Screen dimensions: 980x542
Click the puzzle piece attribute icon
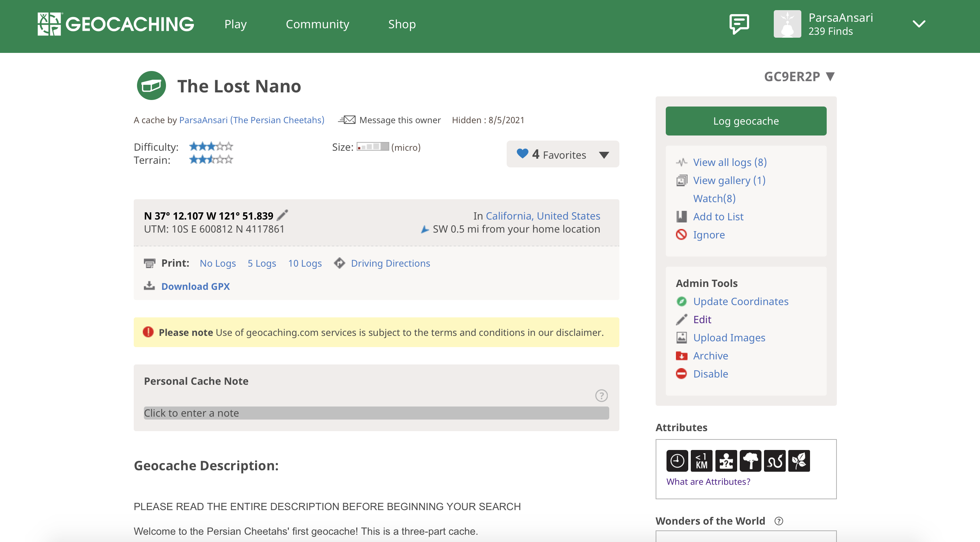click(x=726, y=461)
